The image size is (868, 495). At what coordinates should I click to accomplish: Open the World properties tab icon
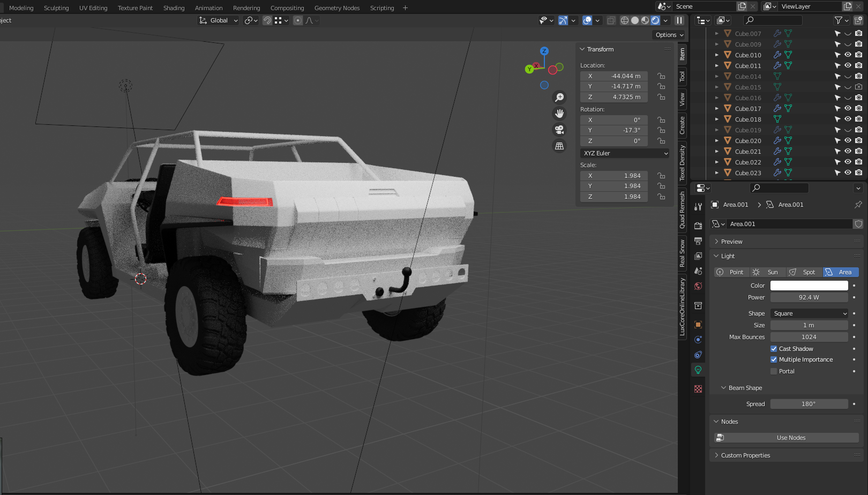(x=698, y=286)
